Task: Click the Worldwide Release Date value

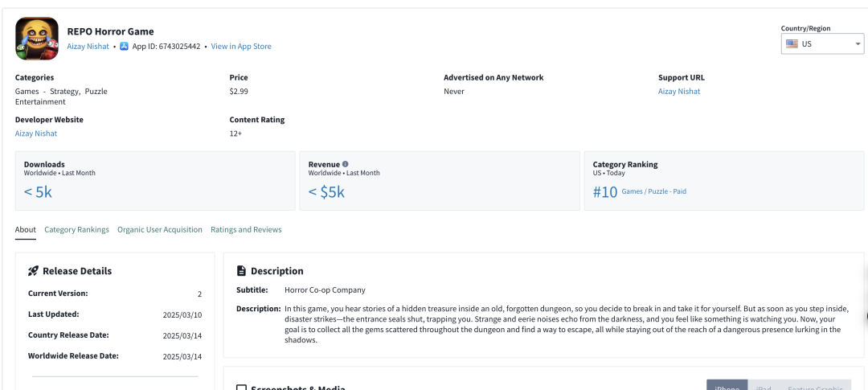Action: click(x=182, y=356)
